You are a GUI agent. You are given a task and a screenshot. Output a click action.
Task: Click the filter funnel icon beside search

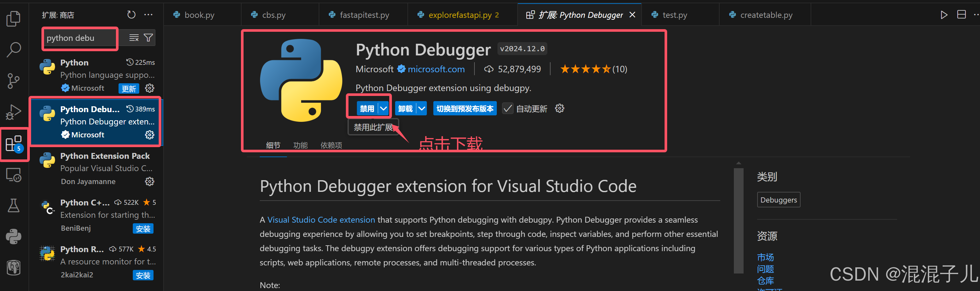[x=148, y=38]
